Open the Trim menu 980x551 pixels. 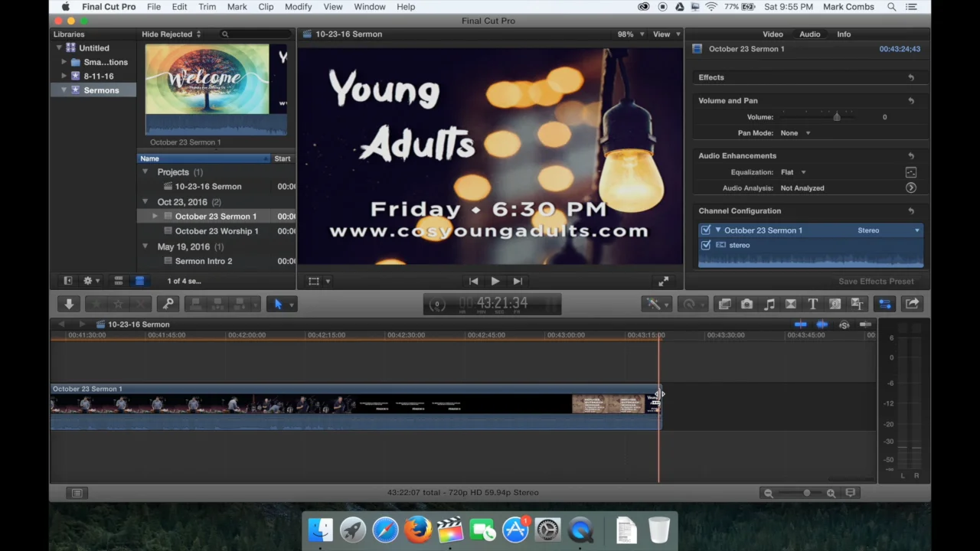click(x=207, y=7)
